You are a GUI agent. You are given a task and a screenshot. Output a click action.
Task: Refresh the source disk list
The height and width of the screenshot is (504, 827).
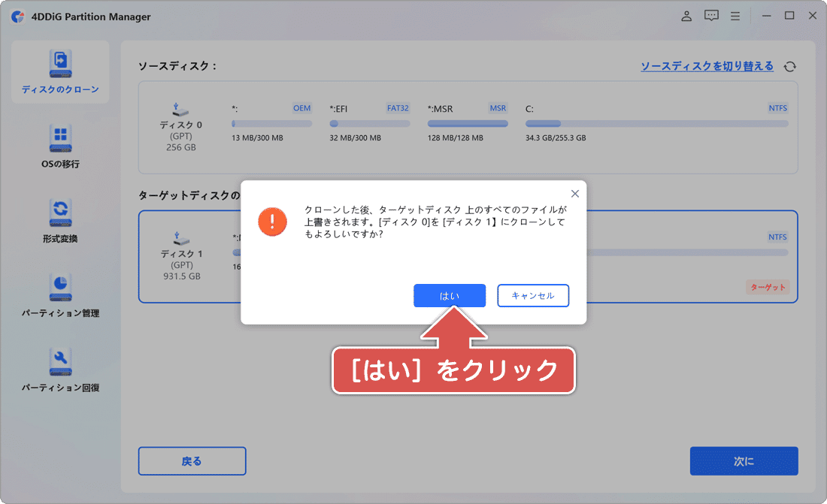[789, 66]
